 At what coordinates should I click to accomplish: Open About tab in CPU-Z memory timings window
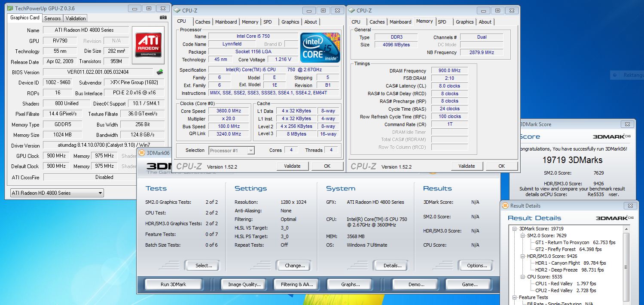tap(485, 22)
